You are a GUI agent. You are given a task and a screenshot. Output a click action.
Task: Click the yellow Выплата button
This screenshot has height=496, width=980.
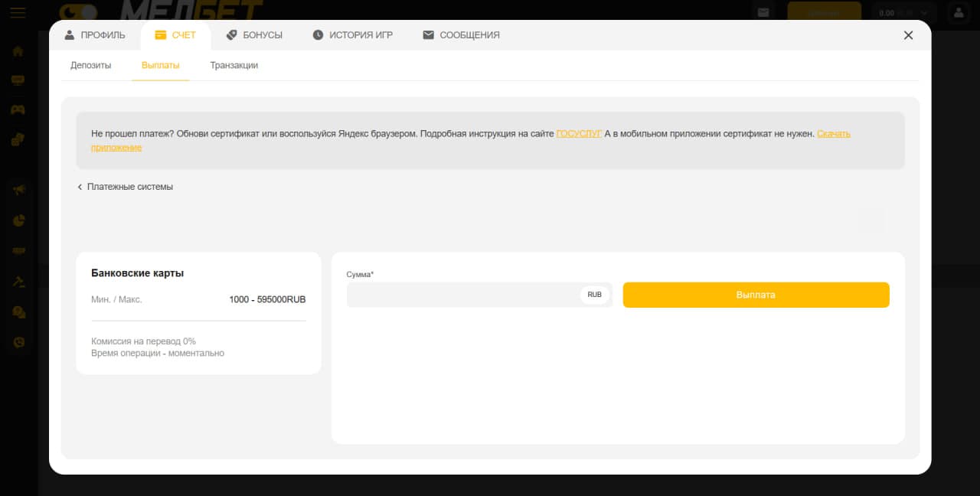756,295
